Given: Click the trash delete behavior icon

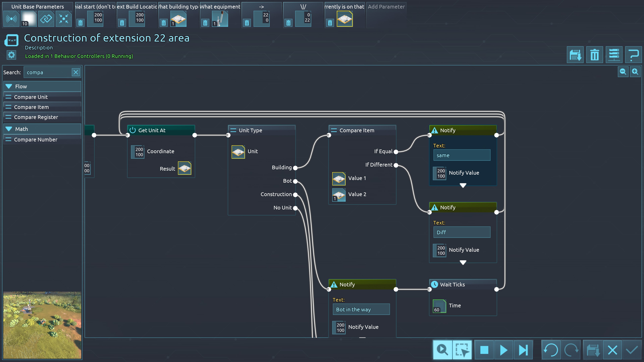Looking at the screenshot, I should click(x=595, y=55).
